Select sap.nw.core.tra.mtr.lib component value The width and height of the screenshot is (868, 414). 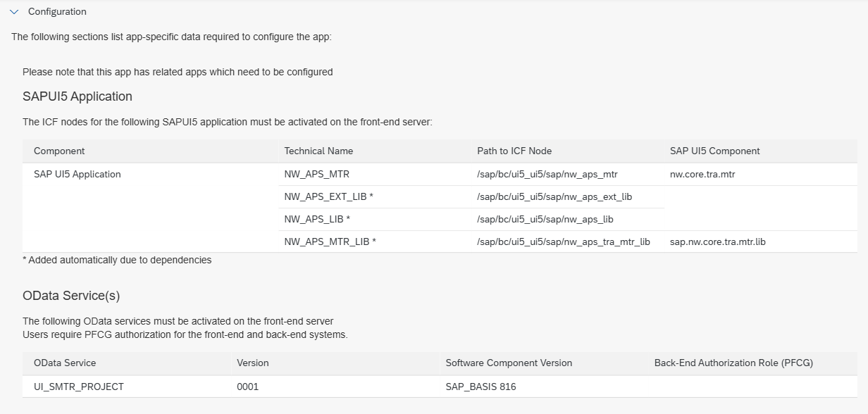point(718,241)
